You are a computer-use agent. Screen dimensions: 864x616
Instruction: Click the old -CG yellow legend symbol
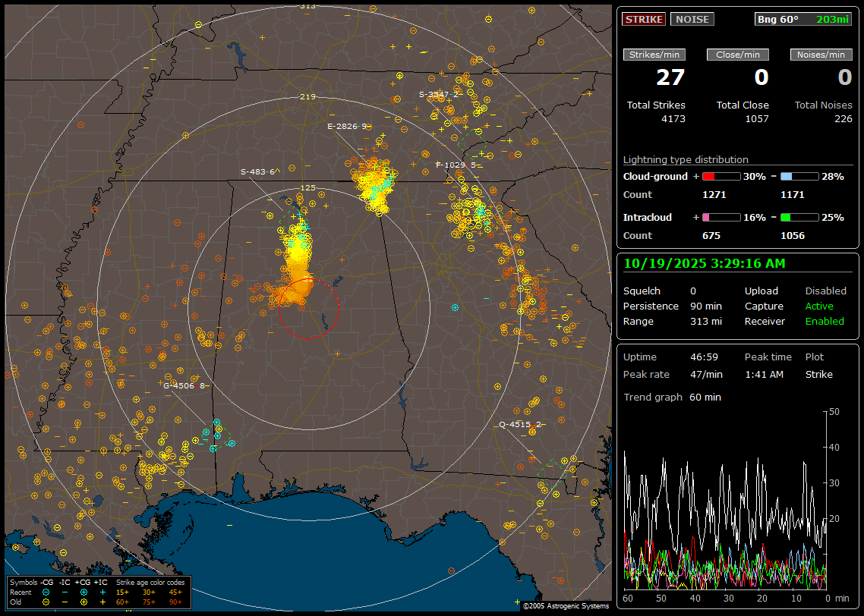tap(46, 601)
